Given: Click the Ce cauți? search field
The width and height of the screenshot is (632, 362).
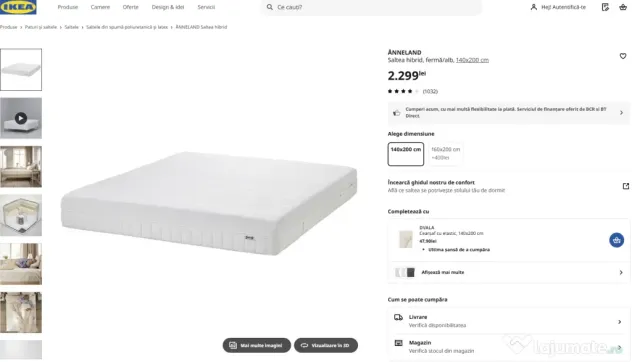Looking at the screenshot, I should pyautogui.click(x=371, y=7).
